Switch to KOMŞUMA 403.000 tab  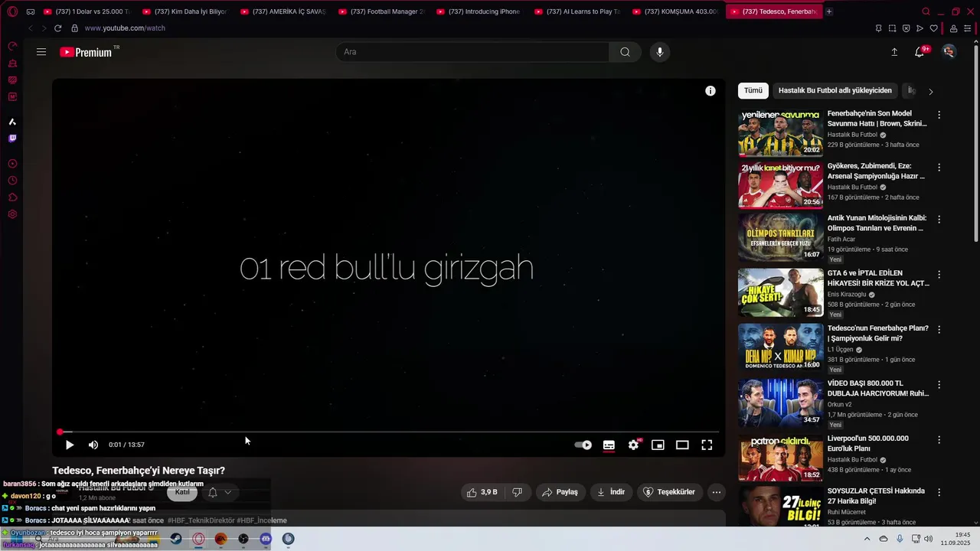[676, 11]
